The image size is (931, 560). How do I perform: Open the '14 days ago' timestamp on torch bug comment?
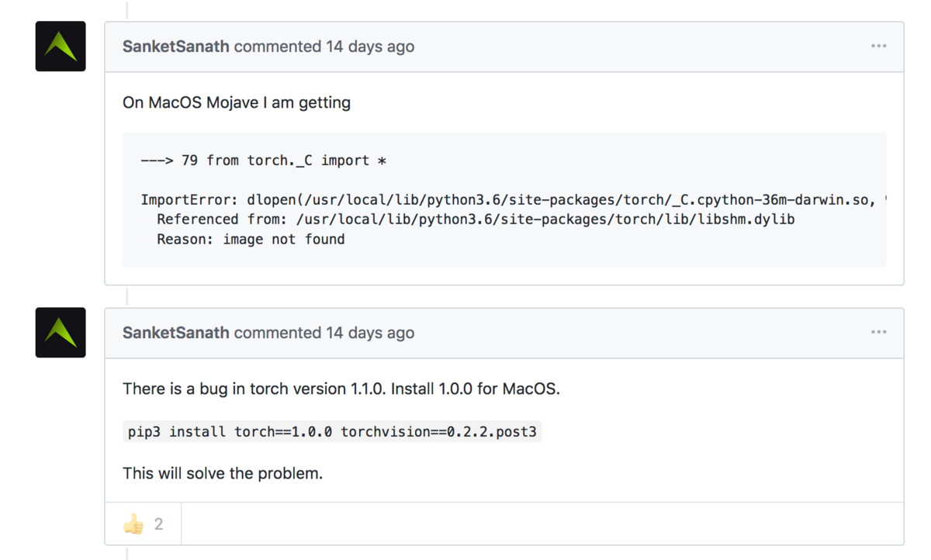pos(370,333)
